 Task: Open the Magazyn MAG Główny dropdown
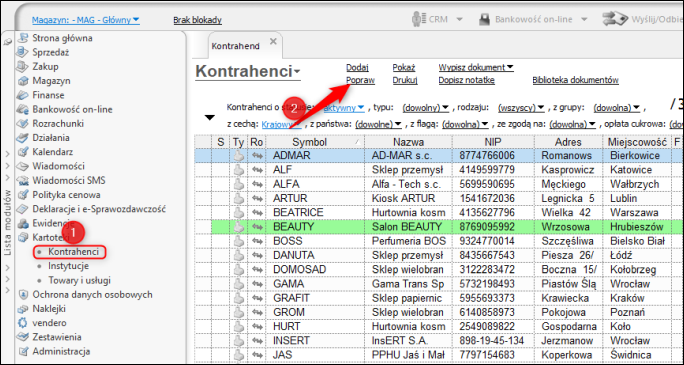86,20
